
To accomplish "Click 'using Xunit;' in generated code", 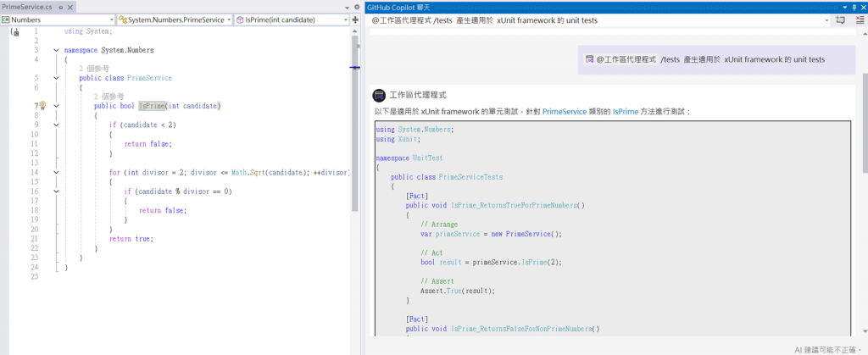I will tap(398, 139).
